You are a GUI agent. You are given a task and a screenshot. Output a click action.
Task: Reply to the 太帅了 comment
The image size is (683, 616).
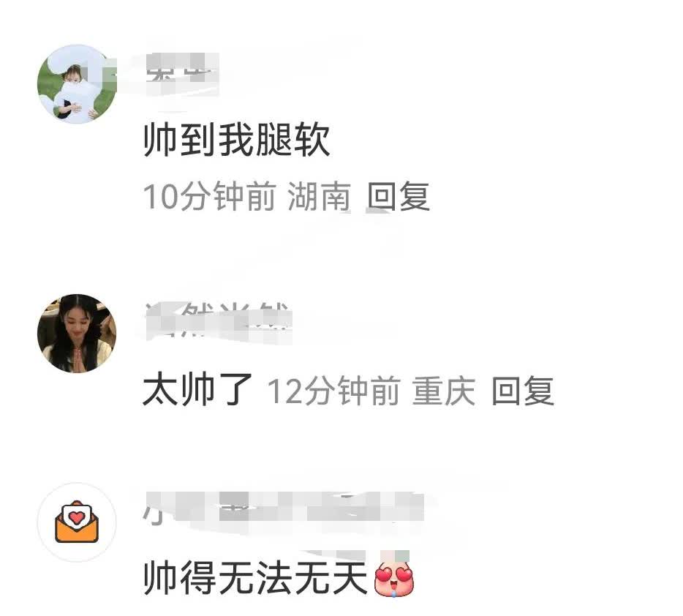point(523,391)
